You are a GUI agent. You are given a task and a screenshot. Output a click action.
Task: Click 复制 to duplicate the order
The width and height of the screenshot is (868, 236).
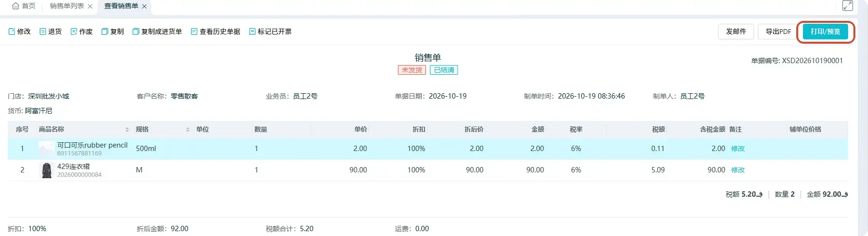click(x=113, y=32)
